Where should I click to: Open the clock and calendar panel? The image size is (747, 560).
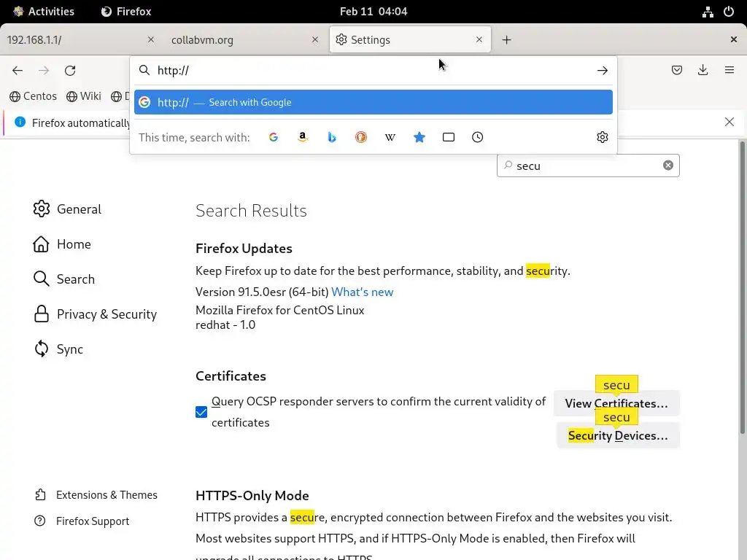(373, 12)
